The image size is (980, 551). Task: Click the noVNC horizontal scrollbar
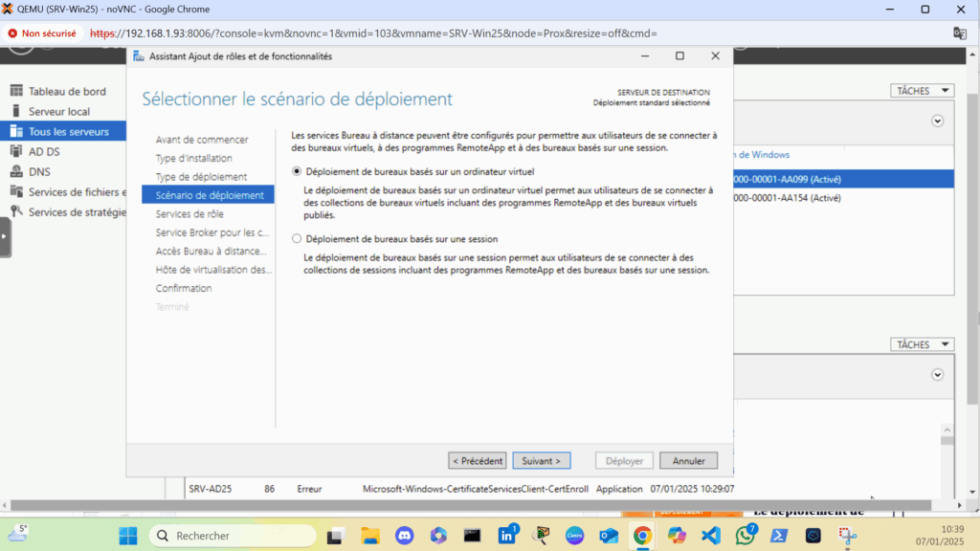470,505
